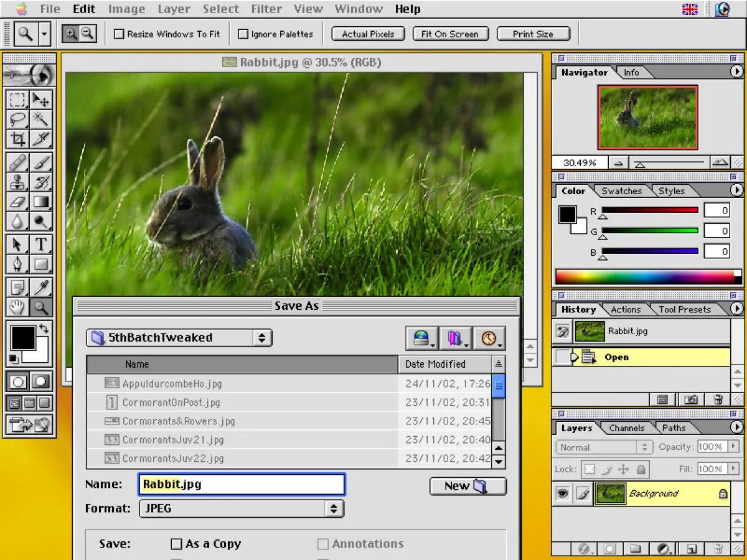Activate the Eyedropper tool
Screen dimensions: 747x560
[x=41, y=287]
